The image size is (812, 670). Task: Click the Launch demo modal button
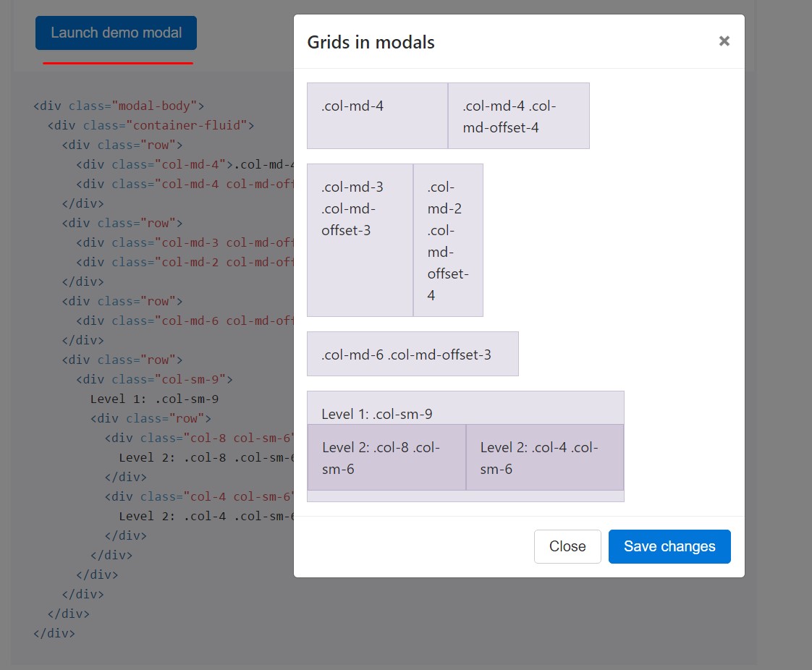coord(116,33)
